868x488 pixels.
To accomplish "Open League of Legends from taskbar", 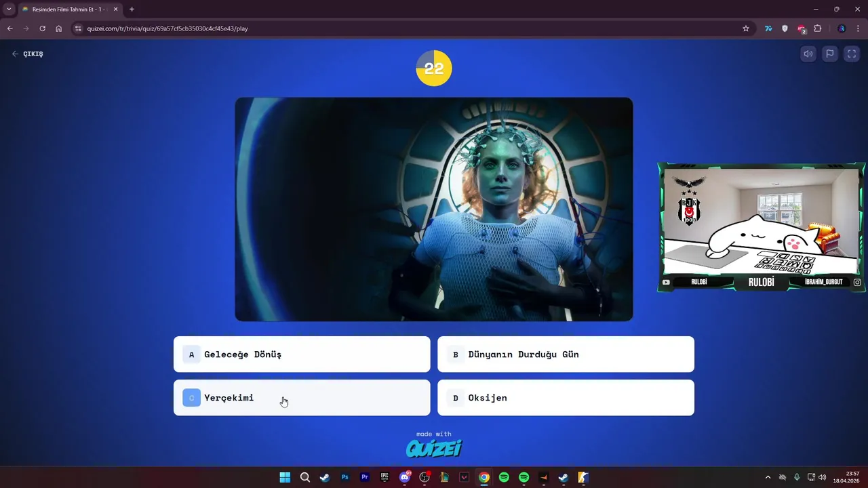I will tap(444, 477).
